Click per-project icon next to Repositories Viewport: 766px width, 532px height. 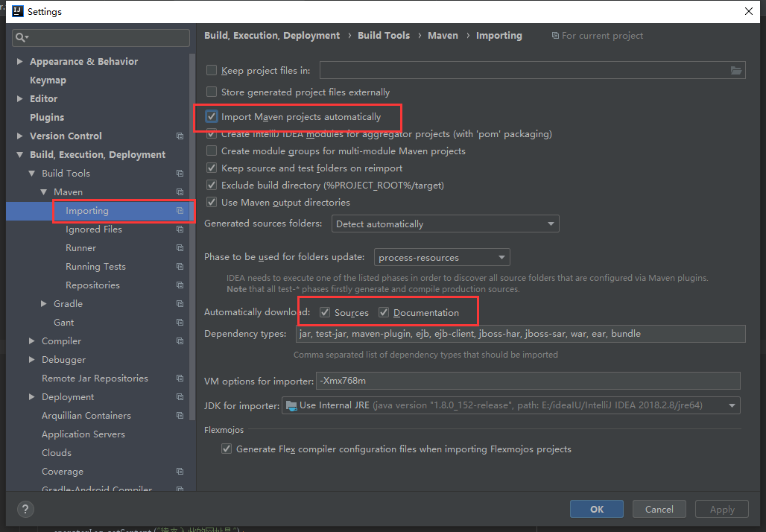179,285
